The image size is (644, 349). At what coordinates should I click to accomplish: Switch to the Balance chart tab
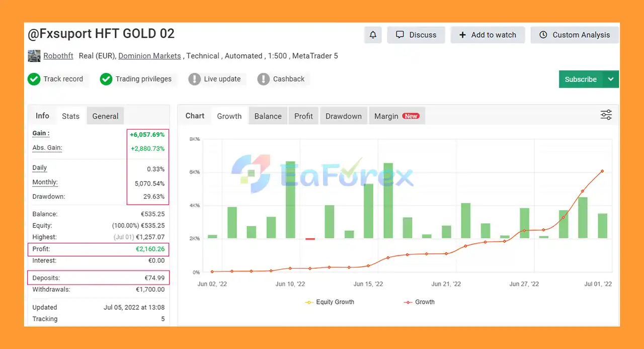tap(268, 116)
